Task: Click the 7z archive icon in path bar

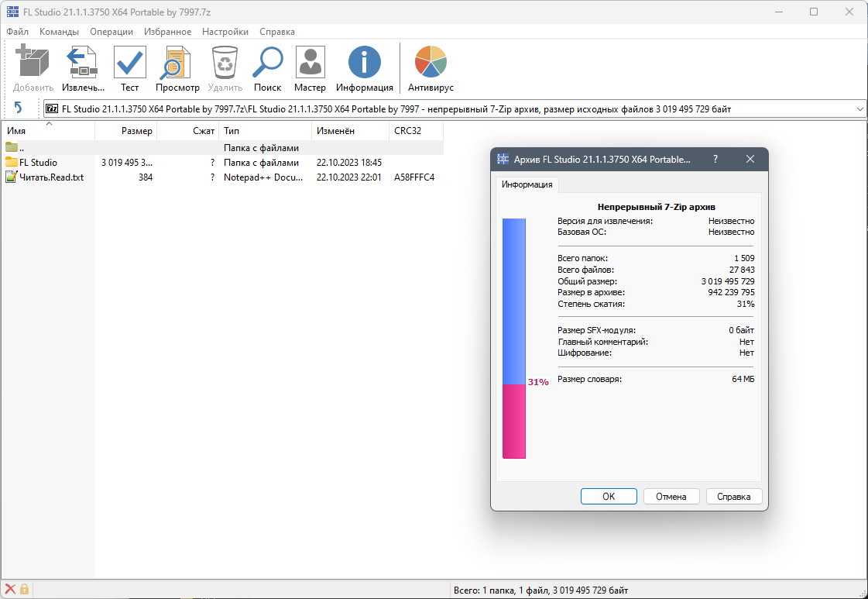Action: coord(51,109)
